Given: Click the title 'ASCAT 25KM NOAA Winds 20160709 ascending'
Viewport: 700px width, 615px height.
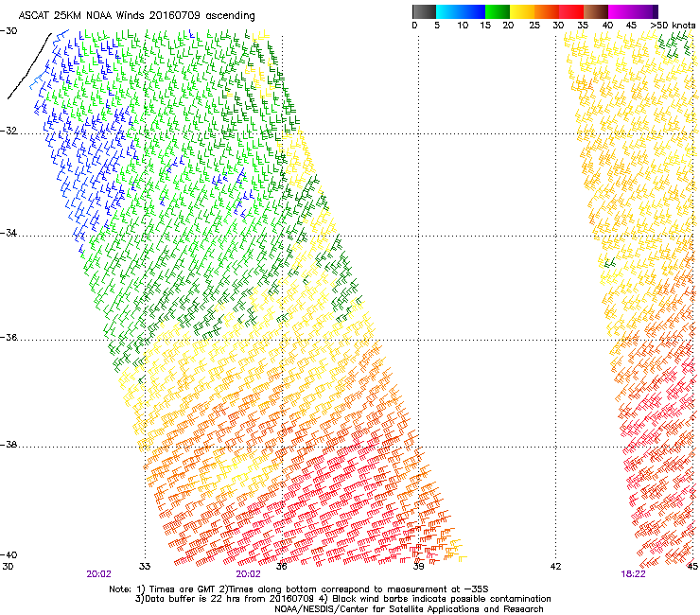Looking at the screenshot, I should coord(136,16).
